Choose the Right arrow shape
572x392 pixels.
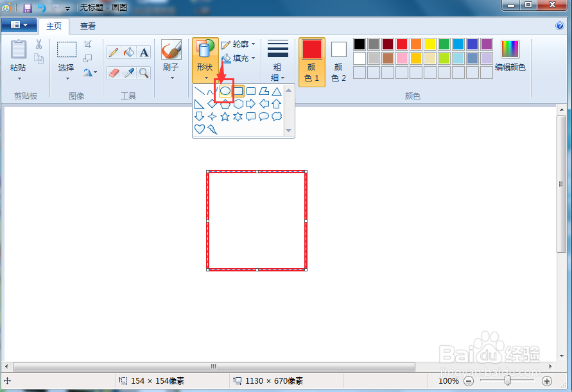pyautogui.click(x=251, y=104)
